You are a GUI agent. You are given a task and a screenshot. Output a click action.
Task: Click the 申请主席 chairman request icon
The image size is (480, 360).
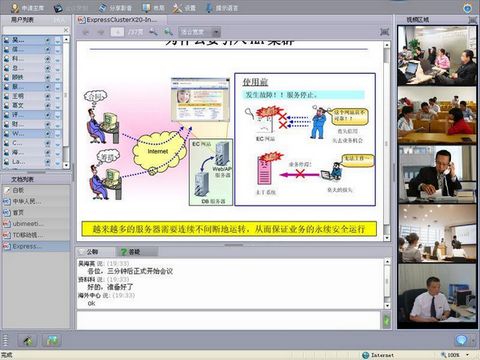tap(15, 8)
